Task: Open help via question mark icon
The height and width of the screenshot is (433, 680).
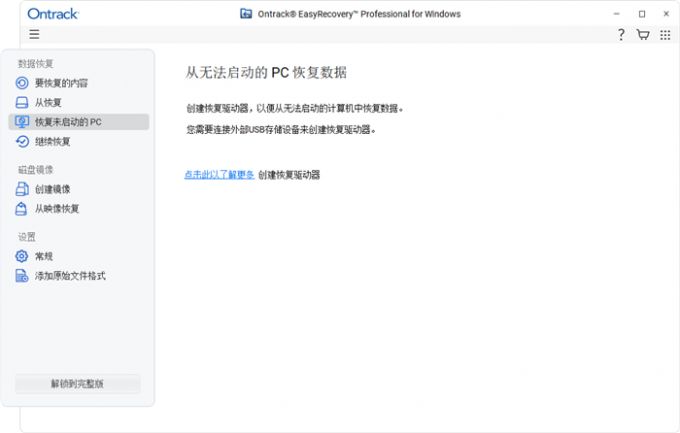Action: click(621, 35)
